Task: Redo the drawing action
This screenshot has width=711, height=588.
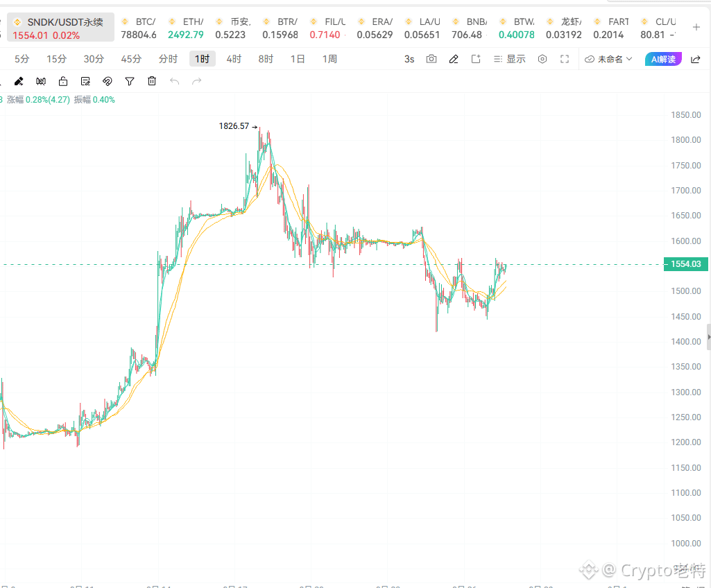Action: pyautogui.click(x=196, y=81)
